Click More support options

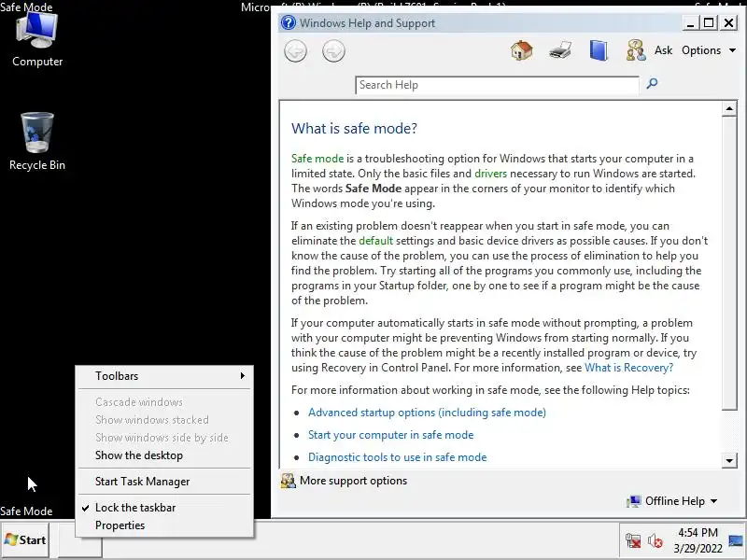[353, 481]
